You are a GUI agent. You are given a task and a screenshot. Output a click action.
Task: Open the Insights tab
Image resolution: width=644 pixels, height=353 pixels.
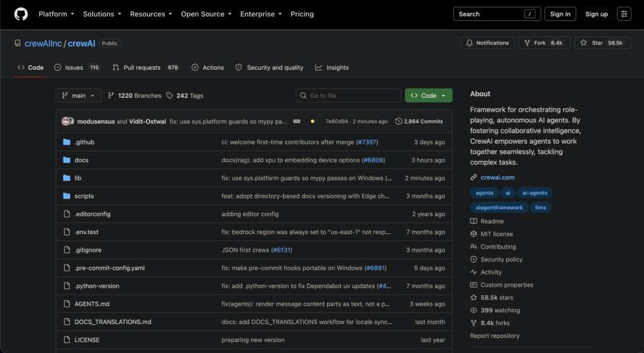pyautogui.click(x=332, y=68)
